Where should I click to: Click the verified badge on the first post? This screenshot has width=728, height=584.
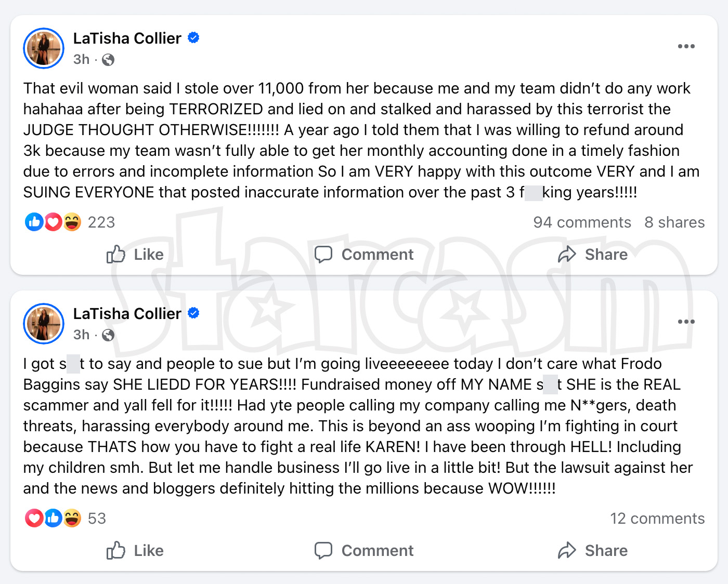coord(193,38)
